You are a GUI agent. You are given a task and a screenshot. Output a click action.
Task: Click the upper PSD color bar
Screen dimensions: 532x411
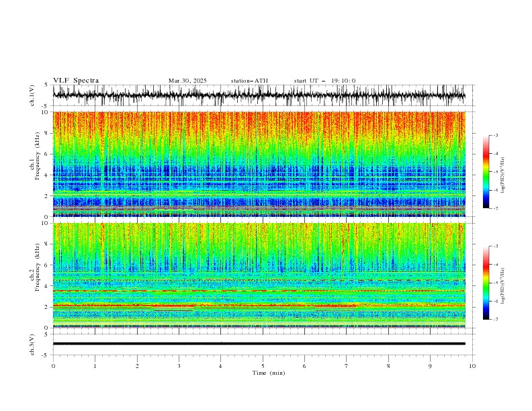(486, 172)
